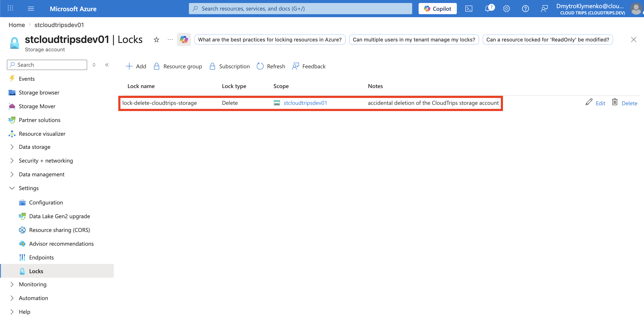Click the sidebar Search field
Viewport: 644px width, 317px height.
pos(47,65)
